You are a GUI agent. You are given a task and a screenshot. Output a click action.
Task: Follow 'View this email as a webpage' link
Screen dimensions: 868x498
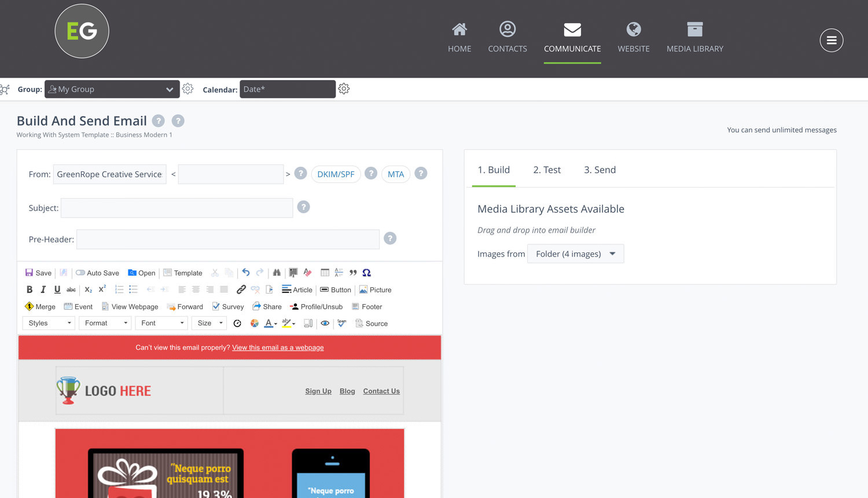[278, 347]
